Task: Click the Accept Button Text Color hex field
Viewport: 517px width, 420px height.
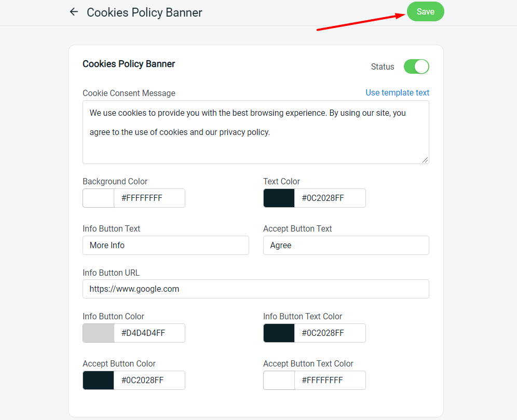Action: 330,381
